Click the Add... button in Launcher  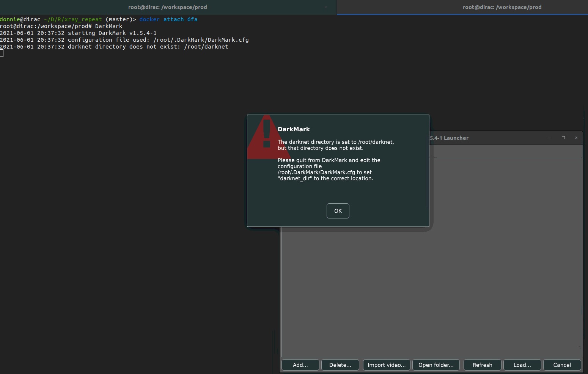300,365
